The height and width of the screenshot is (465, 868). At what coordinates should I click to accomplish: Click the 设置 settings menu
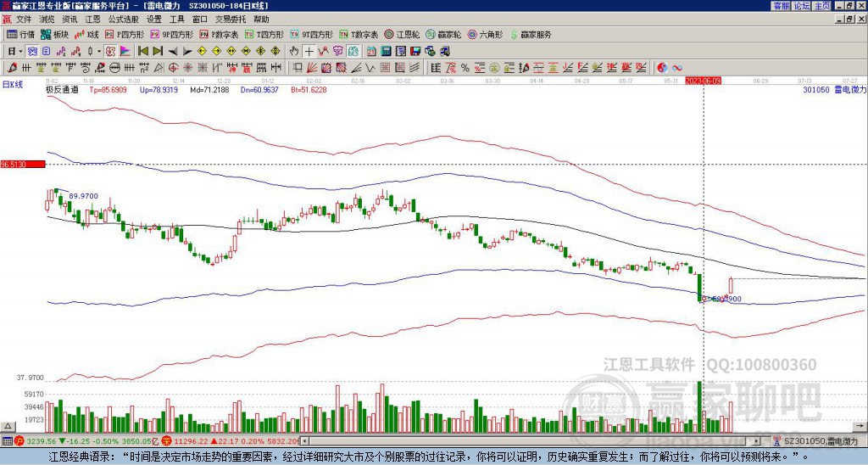pos(154,20)
